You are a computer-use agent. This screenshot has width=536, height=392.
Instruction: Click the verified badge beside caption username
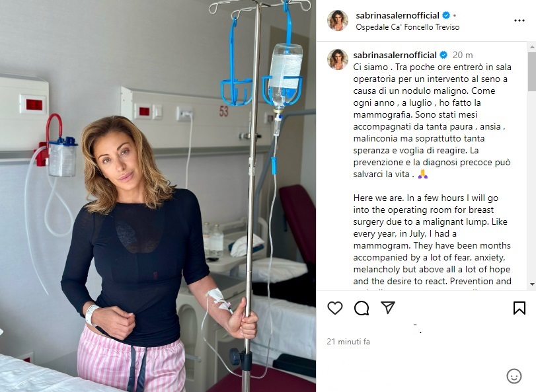tap(443, 55)
